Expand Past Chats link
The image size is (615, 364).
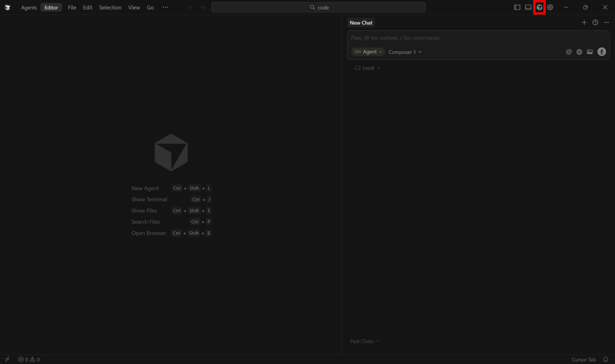[x=364, y=341]
